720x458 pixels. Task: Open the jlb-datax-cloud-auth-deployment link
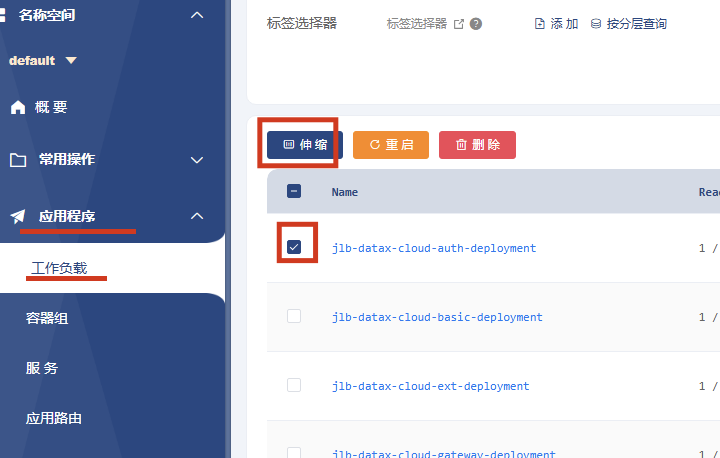coord(434,248)
